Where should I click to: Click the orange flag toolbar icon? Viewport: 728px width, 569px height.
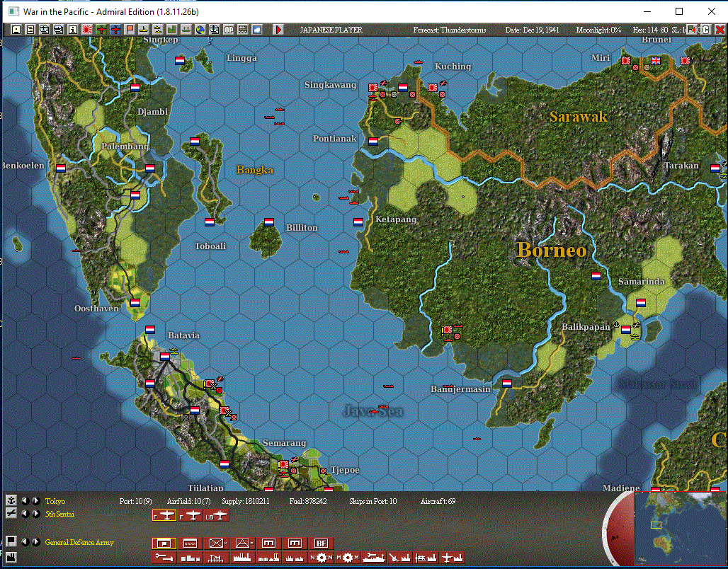(x=130, y=30)
